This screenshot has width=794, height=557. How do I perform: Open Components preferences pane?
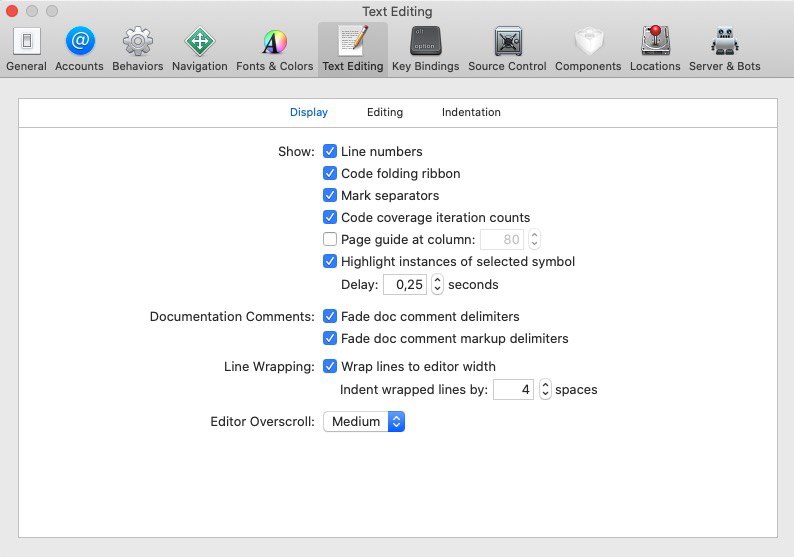pyautogui.click(x=588, y=50)
